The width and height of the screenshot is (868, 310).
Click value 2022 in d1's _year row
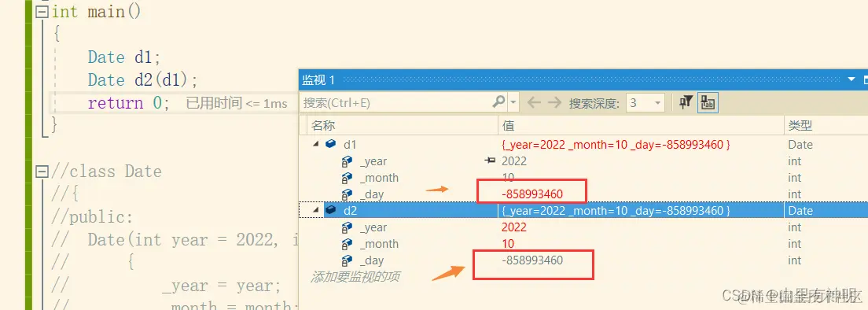point(514,161)
